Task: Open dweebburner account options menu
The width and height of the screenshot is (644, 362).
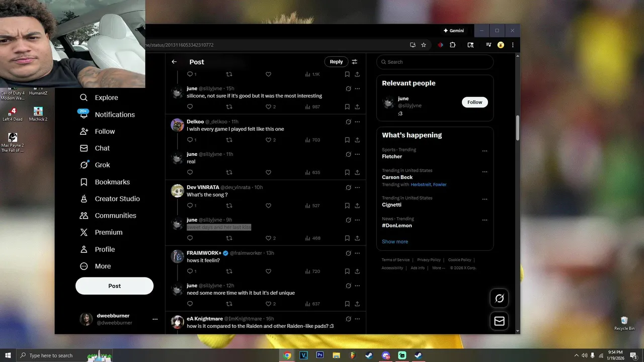Action: (155, 319)
